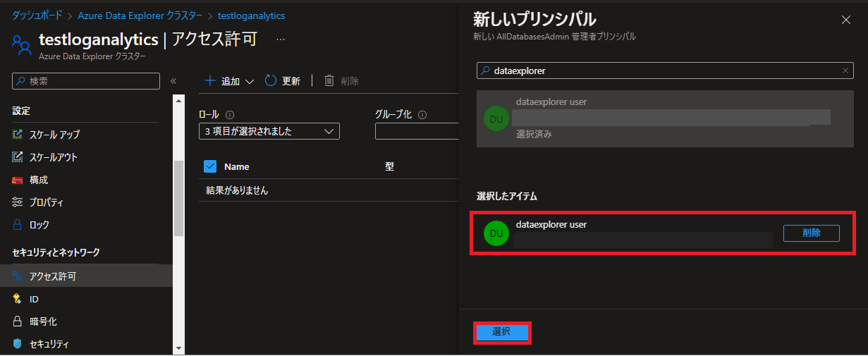Click the プロパティ sliders icon
Viewport: 868px width, 356px height.
(18, 202)
